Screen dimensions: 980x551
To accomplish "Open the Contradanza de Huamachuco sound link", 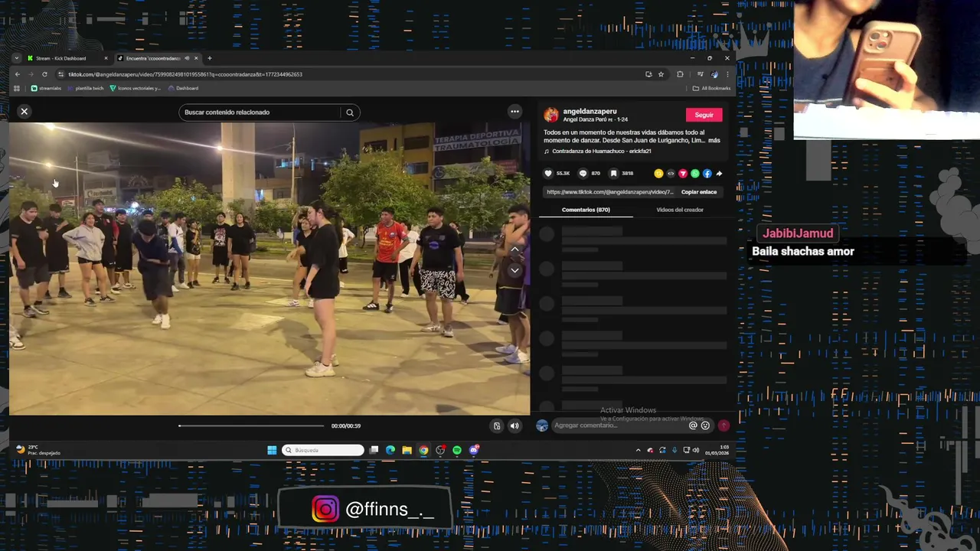I will coord(602,152).
